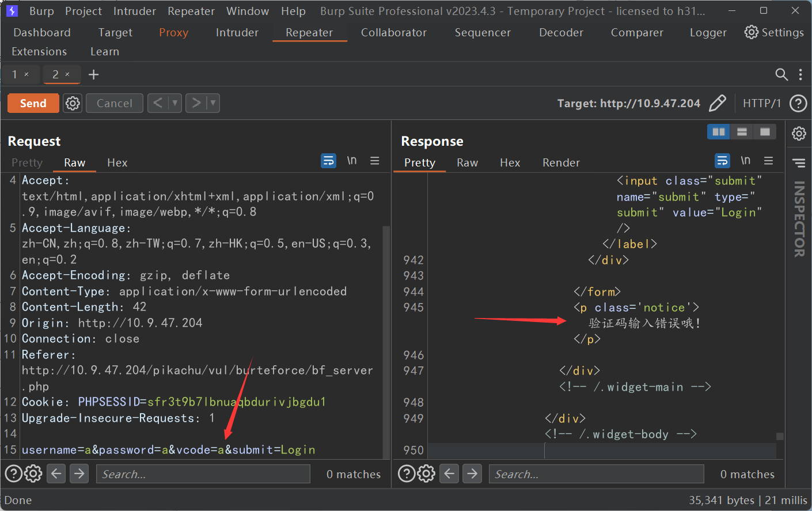Click the PHPSESSID cookie line
This screenshot has height=511, width=812.
click(174, 402)
